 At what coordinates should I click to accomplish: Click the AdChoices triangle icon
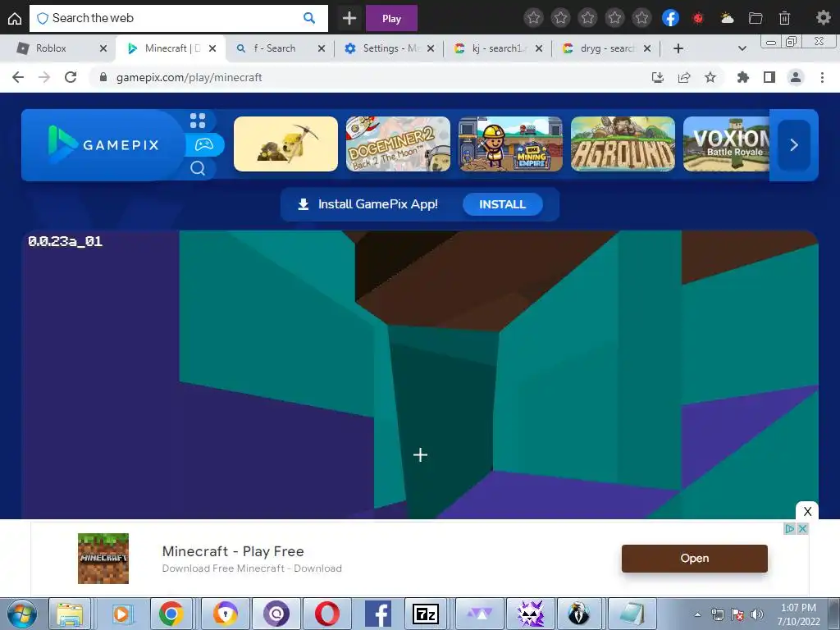pyautogui.click(x=790, y=529)
